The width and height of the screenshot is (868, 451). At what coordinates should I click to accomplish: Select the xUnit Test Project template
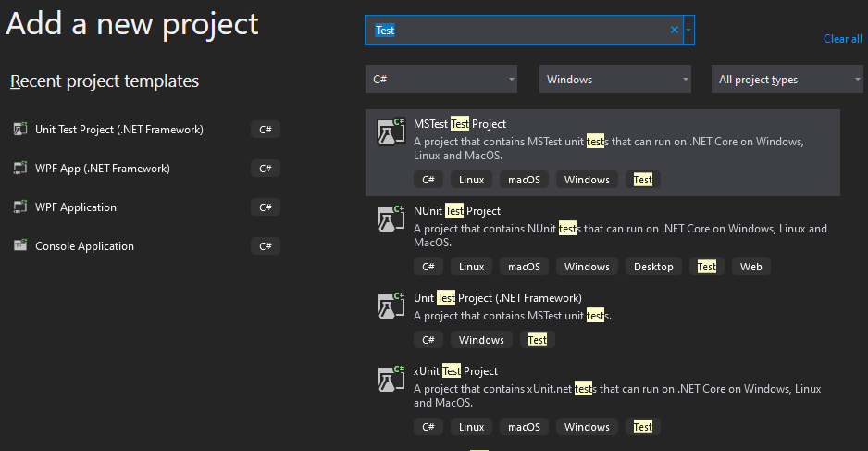tap(602, 399)
